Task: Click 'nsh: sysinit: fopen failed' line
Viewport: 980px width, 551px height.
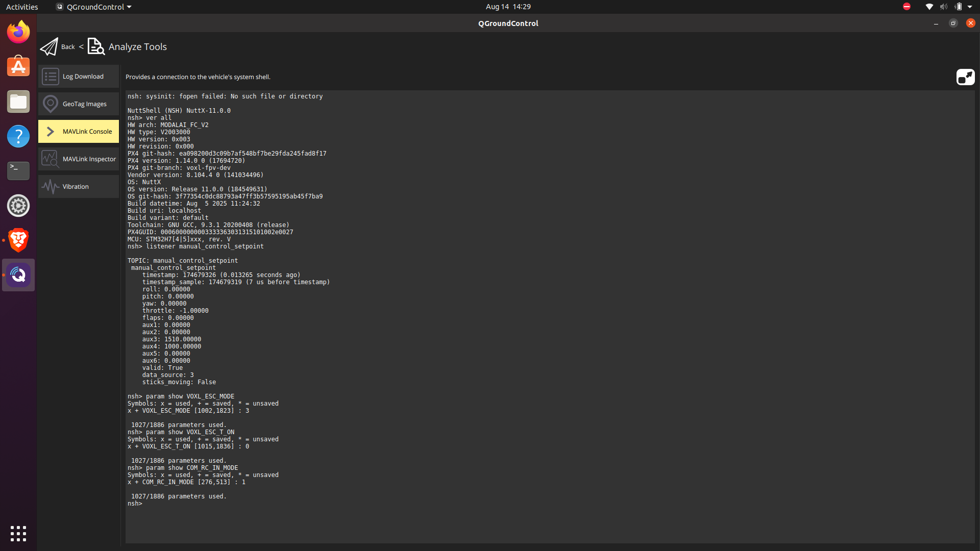Action: [225, 96]
